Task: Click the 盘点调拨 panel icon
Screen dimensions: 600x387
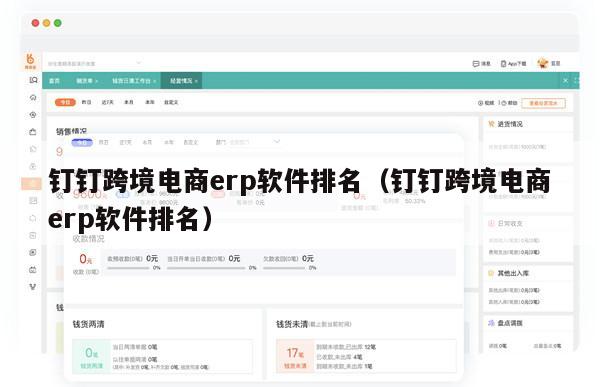Action: pyautogui.click(x=491, y=323)
